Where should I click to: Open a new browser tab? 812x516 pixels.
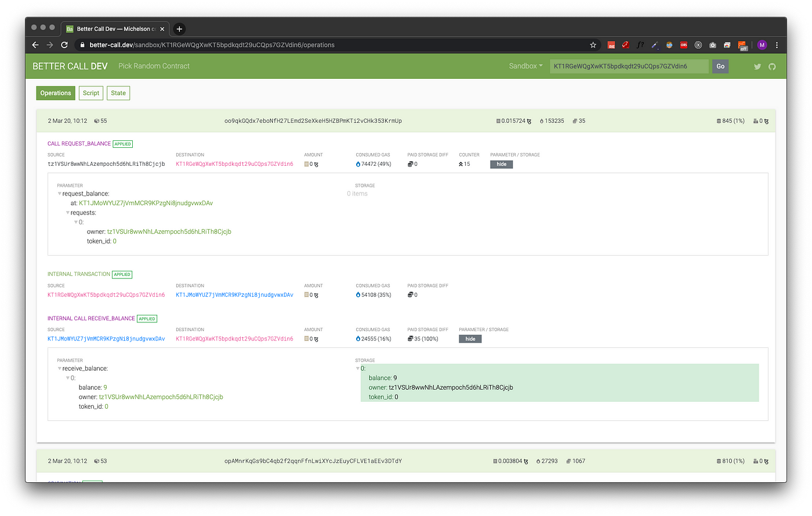(x=179, y=28)
